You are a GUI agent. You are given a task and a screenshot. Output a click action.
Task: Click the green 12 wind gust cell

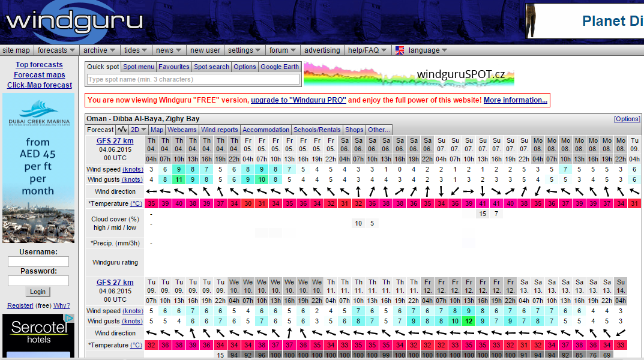coord(469,322)
